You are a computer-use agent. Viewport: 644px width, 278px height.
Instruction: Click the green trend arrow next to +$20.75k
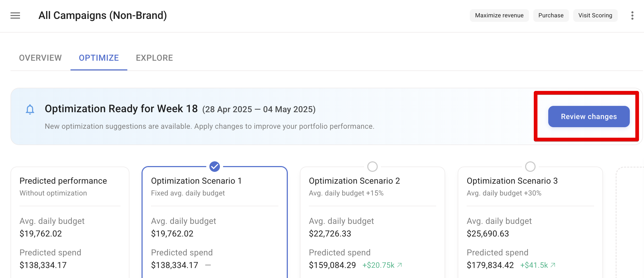click(x=399, y=265)
